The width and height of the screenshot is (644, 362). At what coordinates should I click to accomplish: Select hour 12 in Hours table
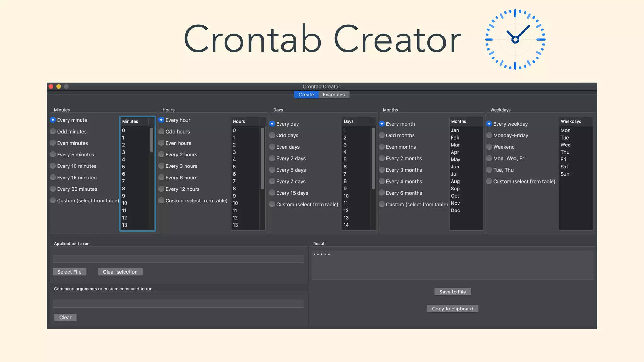pyautogui.click(x=246, y=218)
